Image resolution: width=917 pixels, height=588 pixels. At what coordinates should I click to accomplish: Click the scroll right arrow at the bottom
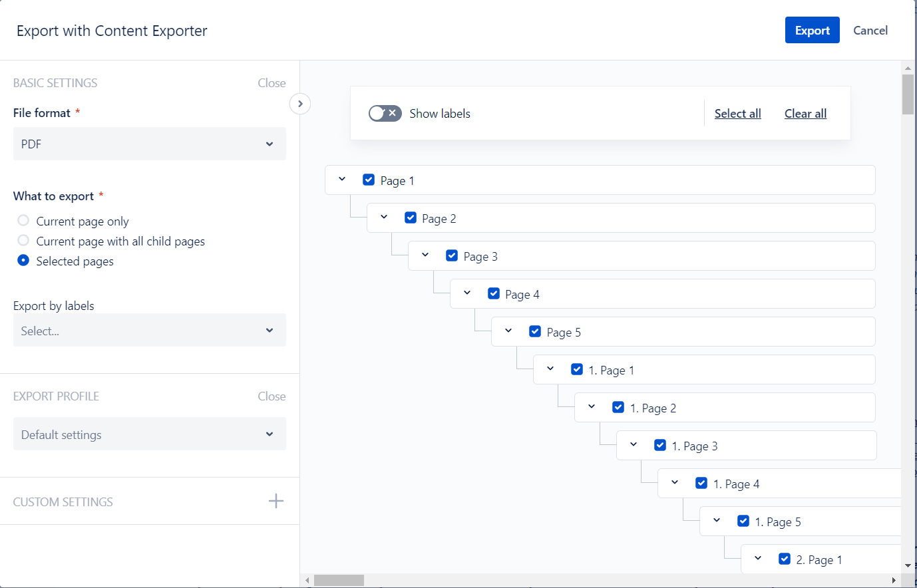894,581
